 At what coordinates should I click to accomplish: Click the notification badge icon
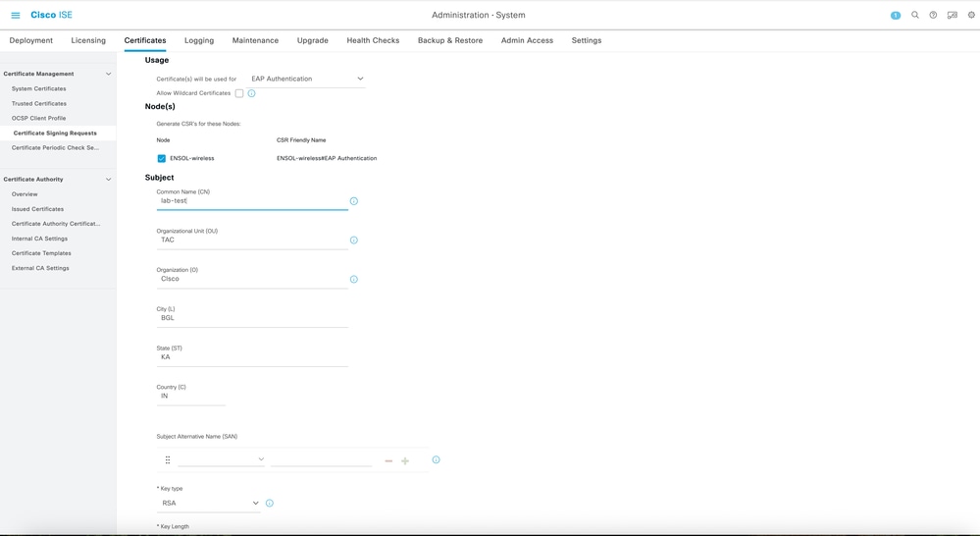[896, 15]
